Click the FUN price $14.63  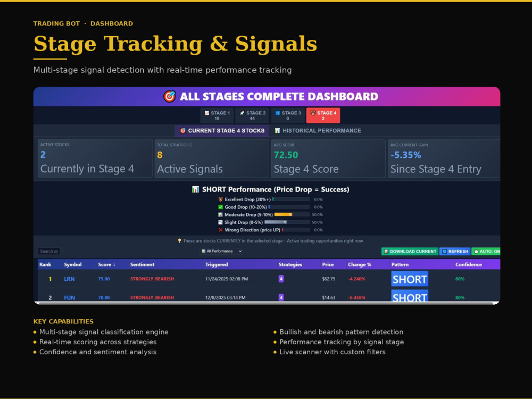click(328, 297)
